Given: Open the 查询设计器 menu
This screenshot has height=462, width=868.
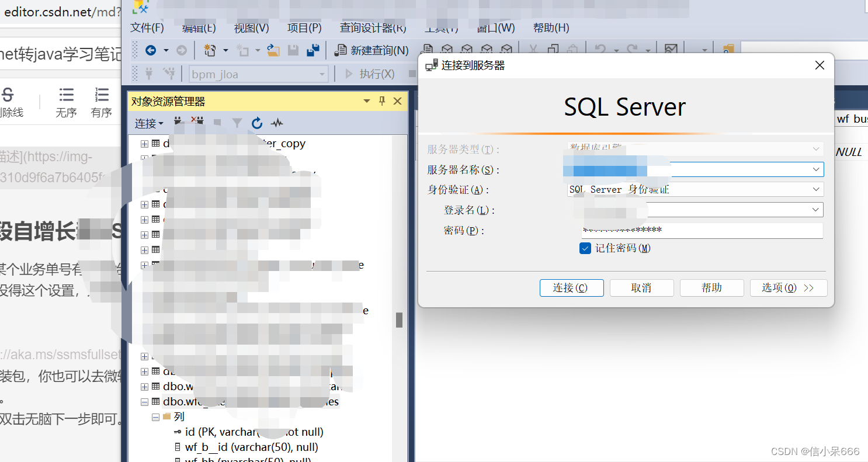Looking at the screenshot, I should [x=373, y=28].
